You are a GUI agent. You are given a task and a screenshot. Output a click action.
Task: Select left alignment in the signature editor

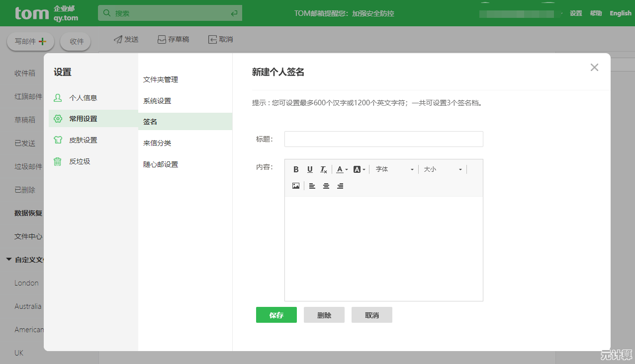tap(312, 186)
